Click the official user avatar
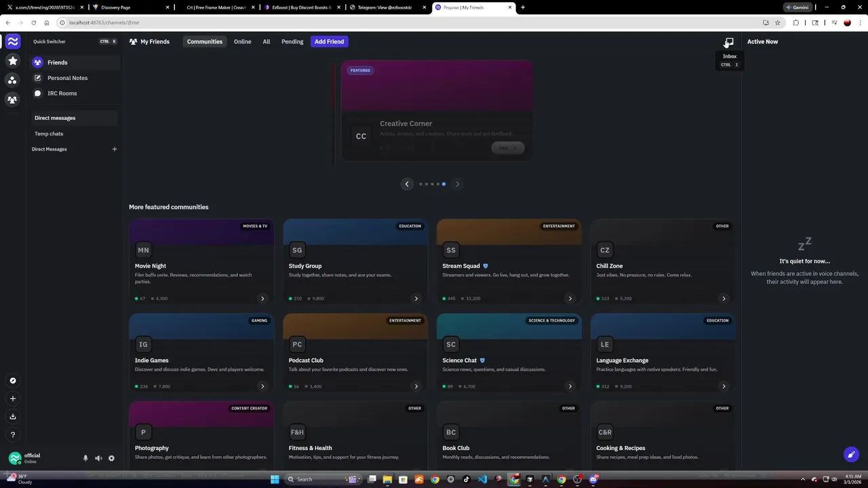Image resolution: width=868 pixels, height=488 pixels. point(15,458)
